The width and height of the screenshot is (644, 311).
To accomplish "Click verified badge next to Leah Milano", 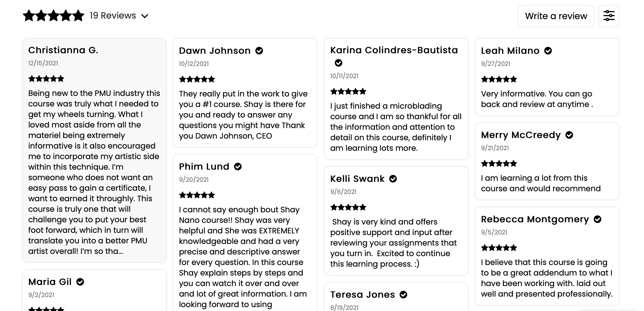I will 548,51.
